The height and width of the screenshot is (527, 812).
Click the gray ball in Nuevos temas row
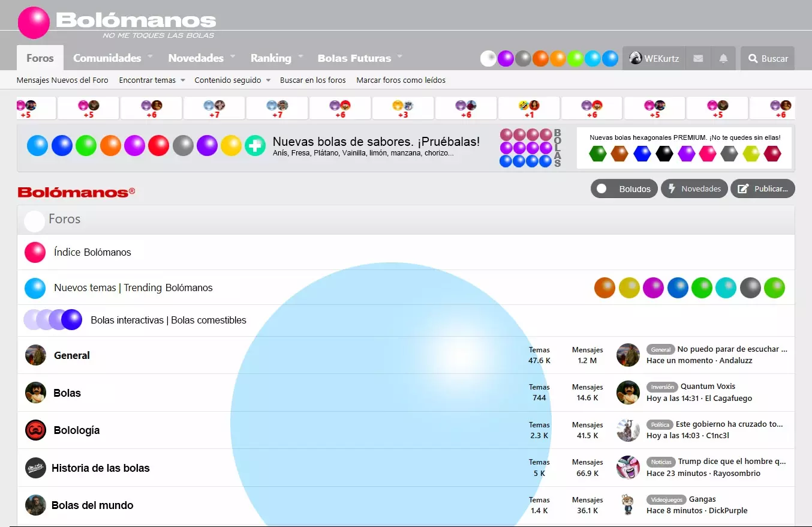tap(750, 288)
